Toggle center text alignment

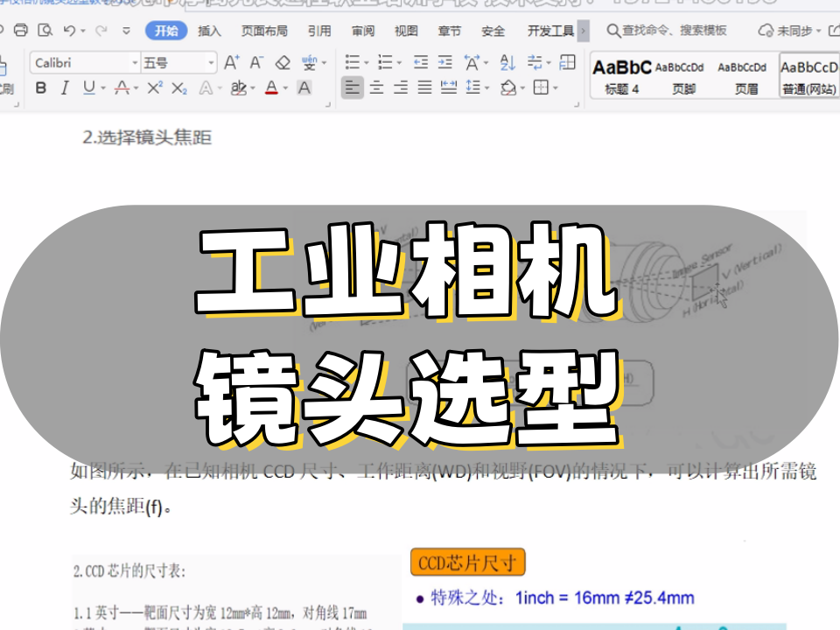tap(376, 87)
